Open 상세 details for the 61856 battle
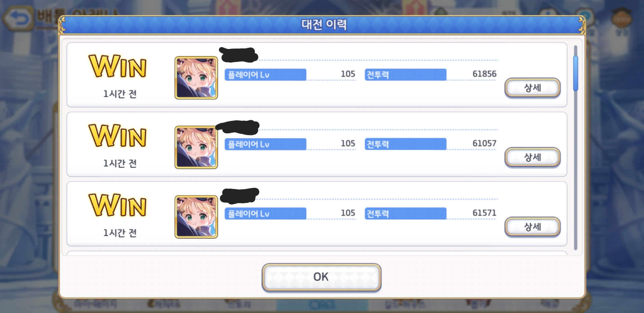This screenshot has width=644, height=313. [x=532, y=88]
